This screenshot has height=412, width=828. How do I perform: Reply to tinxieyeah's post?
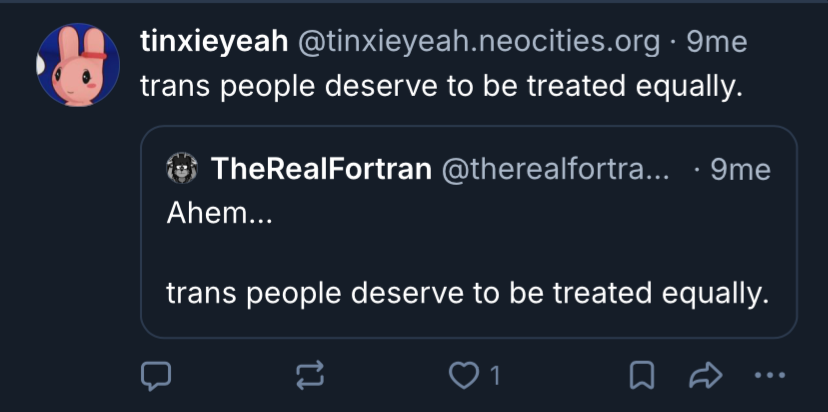click(155, 376)
